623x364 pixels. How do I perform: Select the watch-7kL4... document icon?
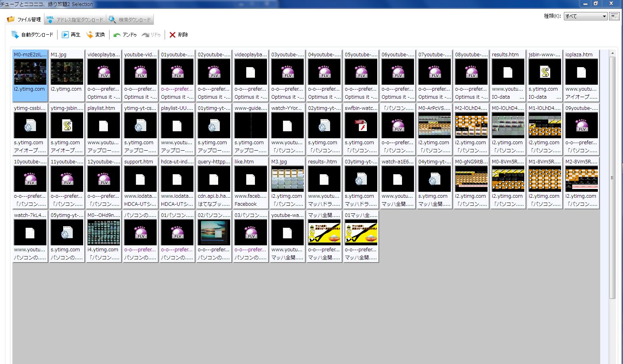pos(30,233)
